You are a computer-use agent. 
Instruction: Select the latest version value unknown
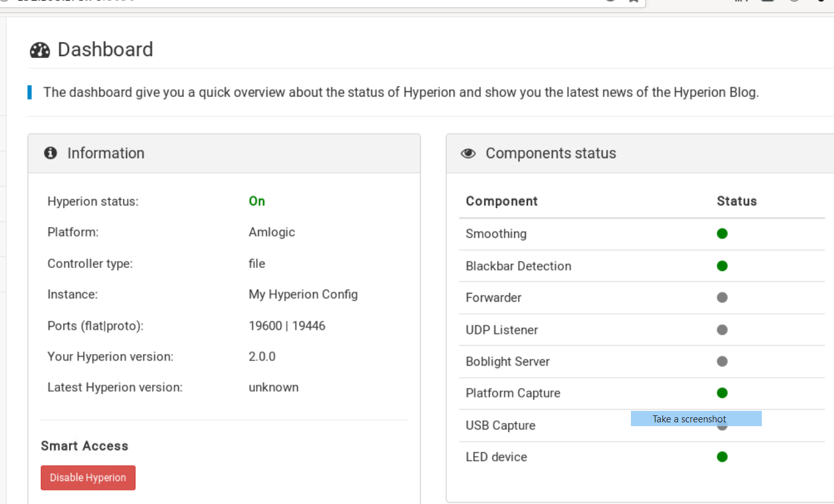tap(274, 387)
